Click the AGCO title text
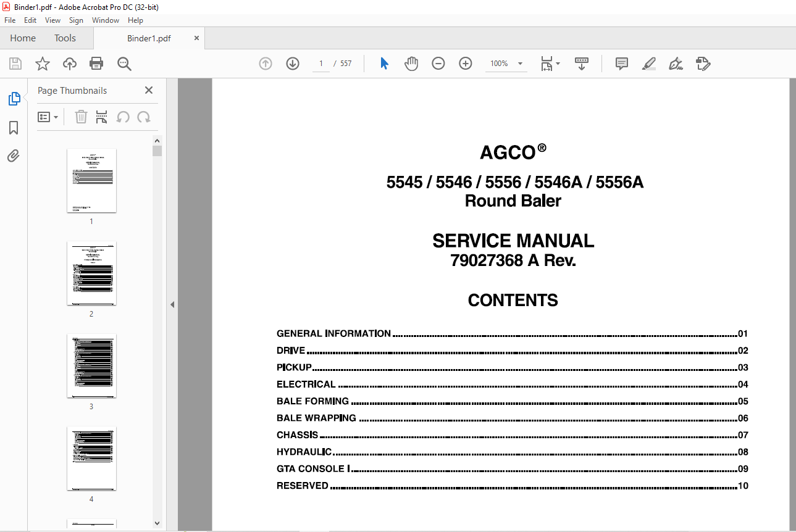The width and height of the screenshot is (796, 532). click(x=513, y=152)
